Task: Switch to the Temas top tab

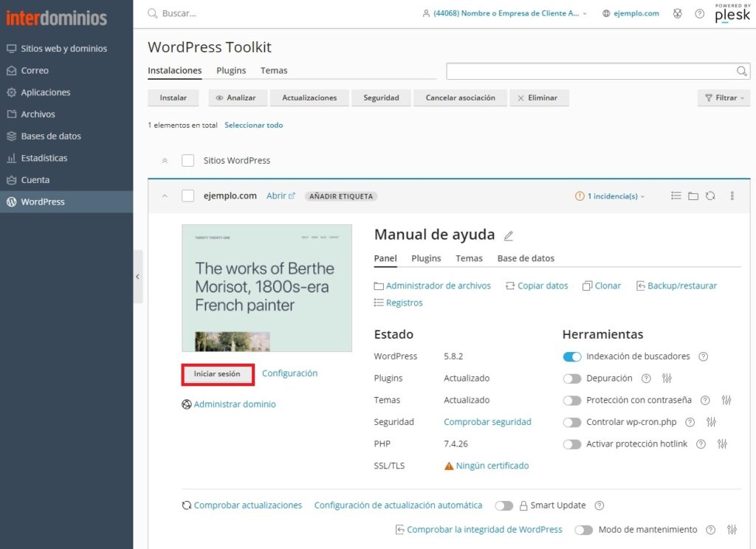Action: (x=274, y=70)
